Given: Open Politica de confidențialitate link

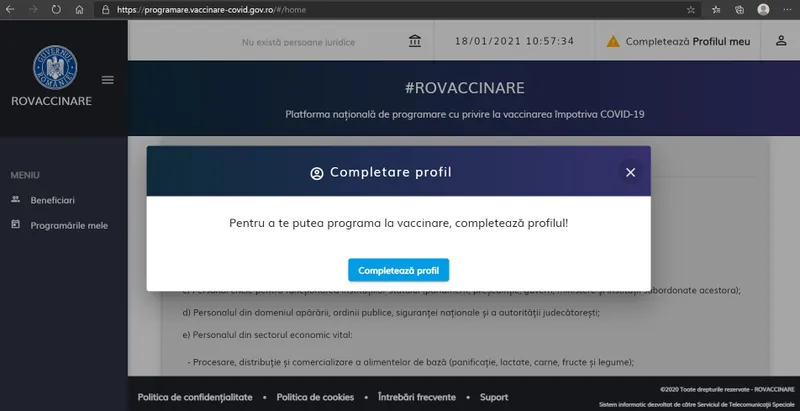Looking at the screenshot, I should (x=195, y=397).
